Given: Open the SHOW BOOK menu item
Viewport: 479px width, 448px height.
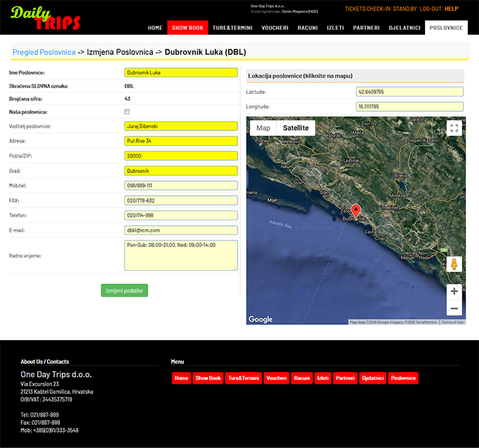Looking at the screenshot, I should click(x=188, y=28).
